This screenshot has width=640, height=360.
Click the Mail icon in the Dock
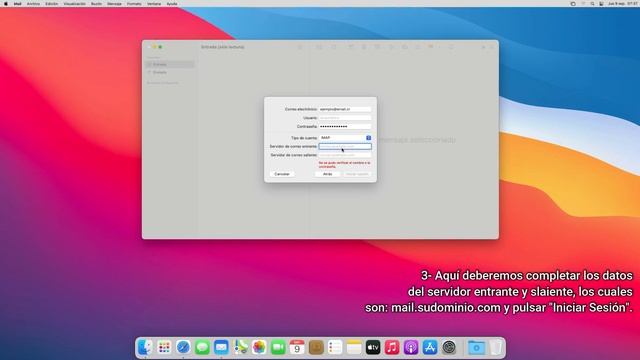pos(221,347)
